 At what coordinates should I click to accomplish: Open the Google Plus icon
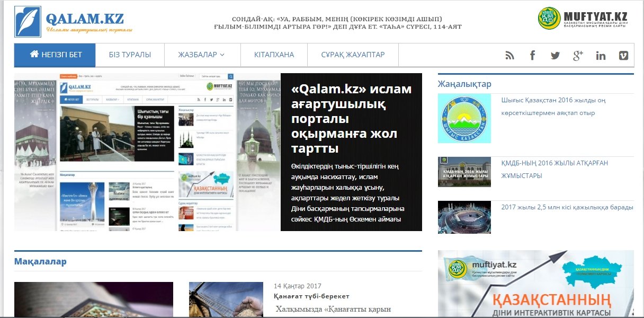(x=578, y=55)
